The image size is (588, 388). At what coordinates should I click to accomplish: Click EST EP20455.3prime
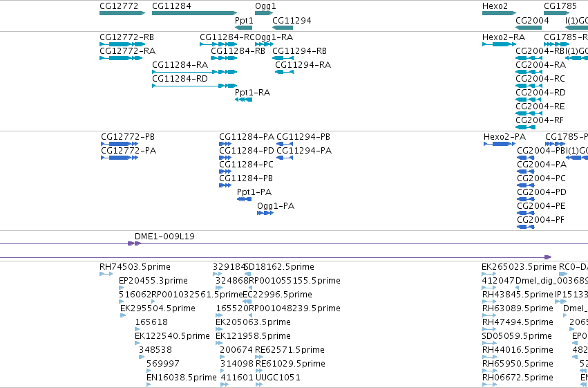pyautogui.click(x=121, y=288)
